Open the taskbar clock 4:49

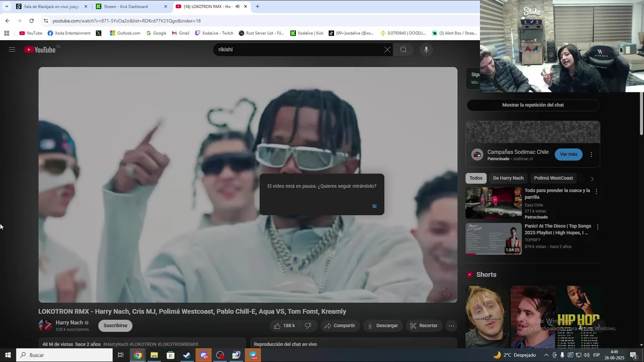[x=614, y=355]
